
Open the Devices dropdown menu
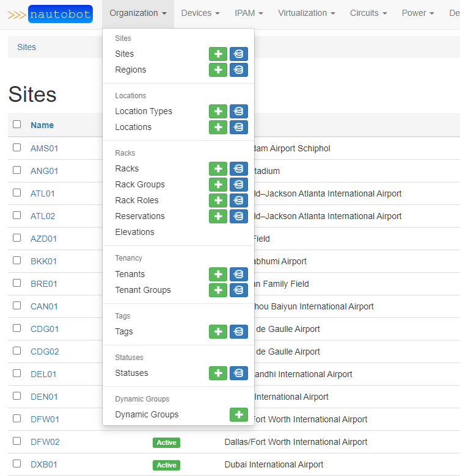[x=200, y=13]
